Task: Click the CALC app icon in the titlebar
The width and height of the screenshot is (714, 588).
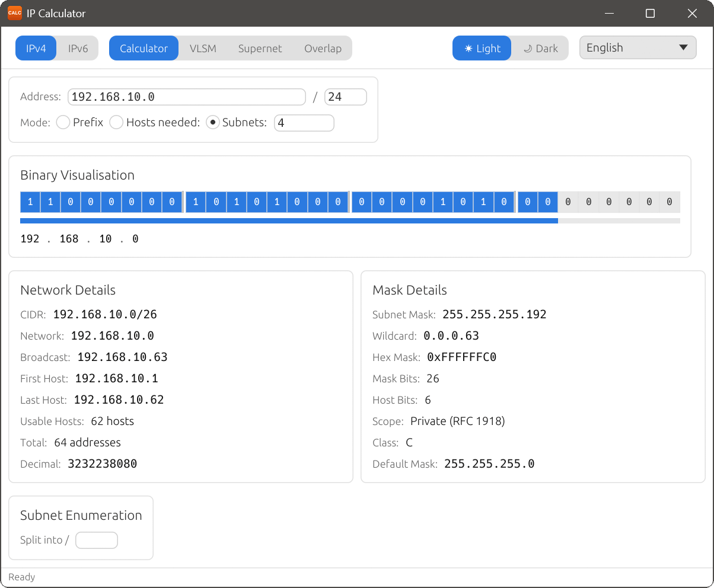Action: pyautogui.click(x=14, y=12)
